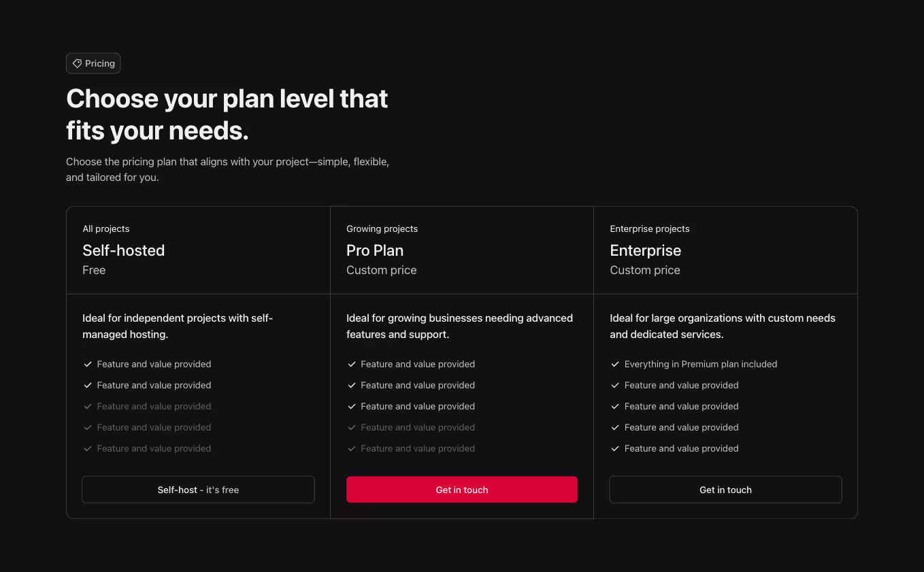Click the 'Custom price' label under Pro Plan
This screenshot has width=924, height=572.
[x=381, y=270]
